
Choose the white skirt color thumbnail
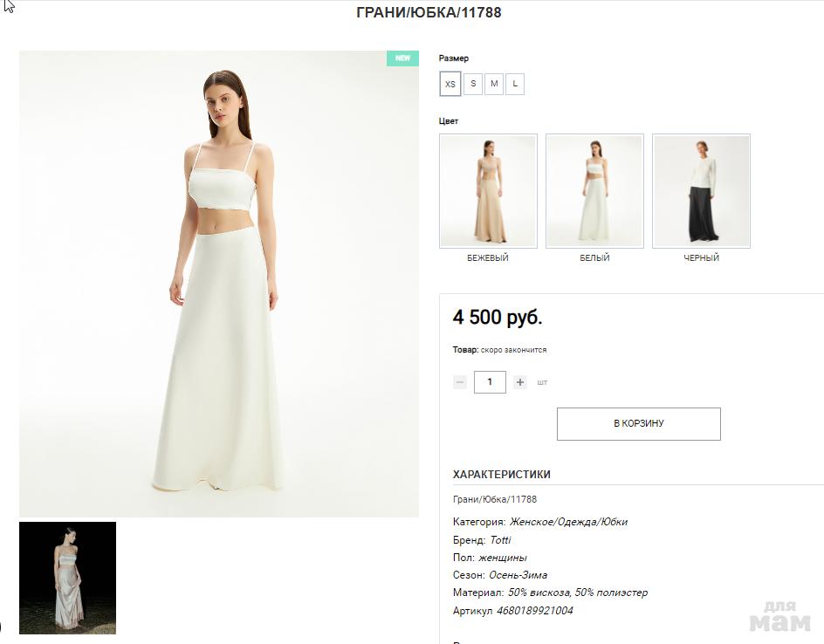point(594,191)
